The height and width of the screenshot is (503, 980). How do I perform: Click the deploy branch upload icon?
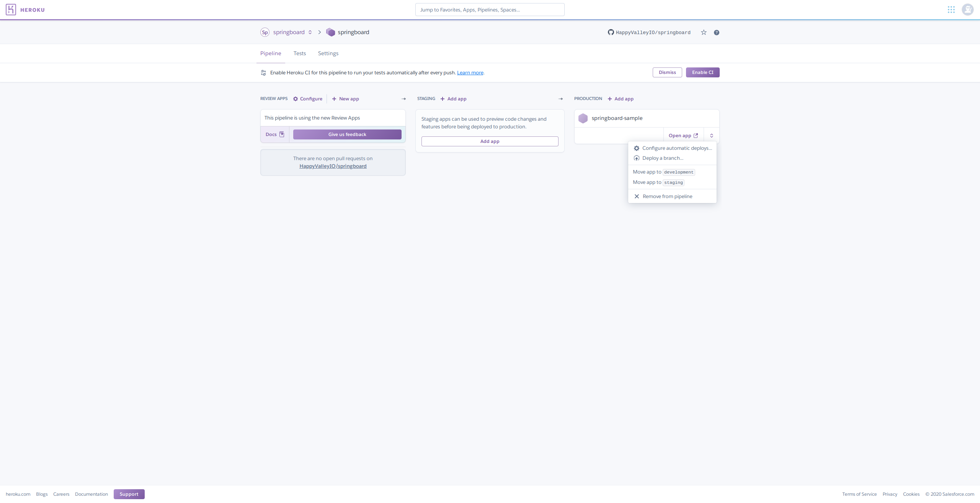637,158
